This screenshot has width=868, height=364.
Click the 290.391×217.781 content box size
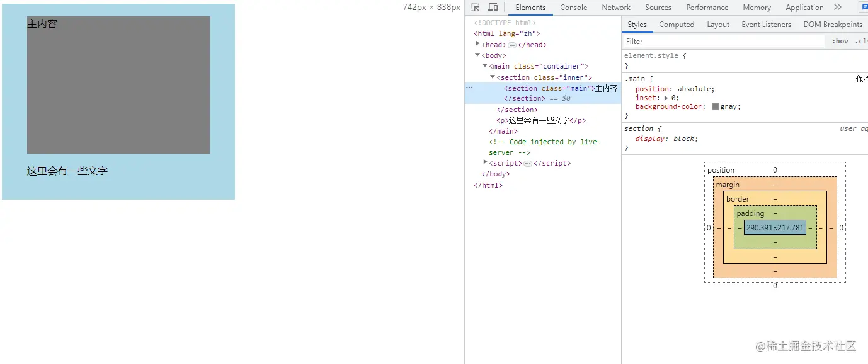(775, 227)
